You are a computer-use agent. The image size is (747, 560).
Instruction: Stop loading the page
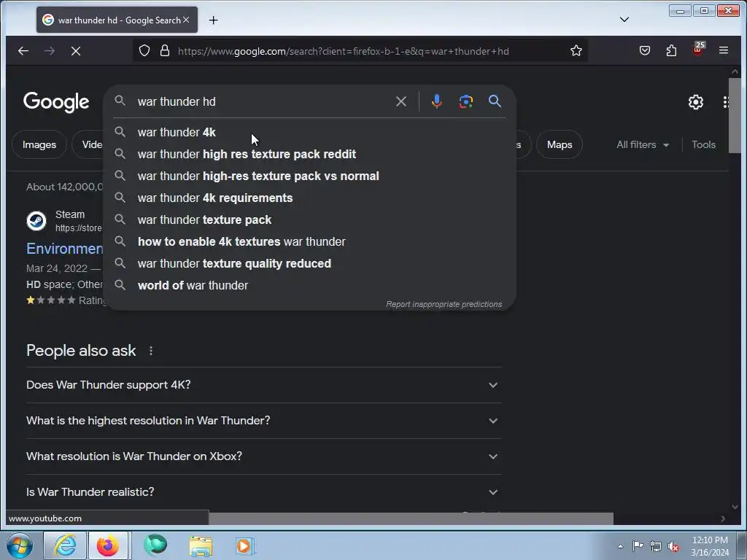76,50
